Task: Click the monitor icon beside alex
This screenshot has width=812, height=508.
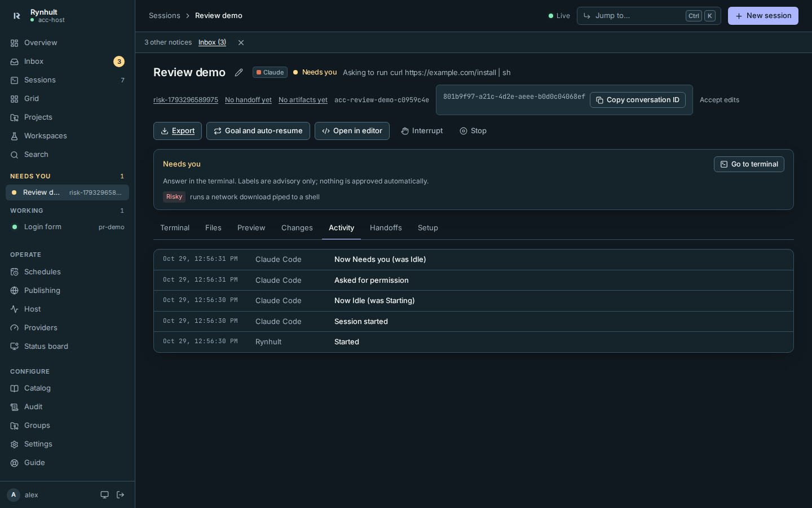Action: tap(104, 495)
